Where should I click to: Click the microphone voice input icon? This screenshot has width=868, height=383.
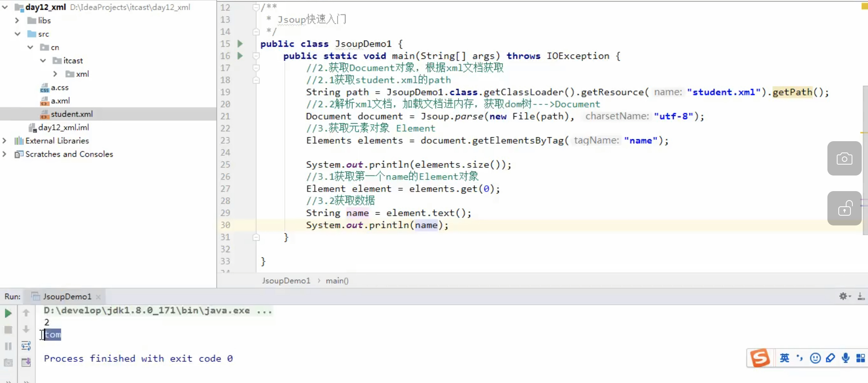(845, 358)
